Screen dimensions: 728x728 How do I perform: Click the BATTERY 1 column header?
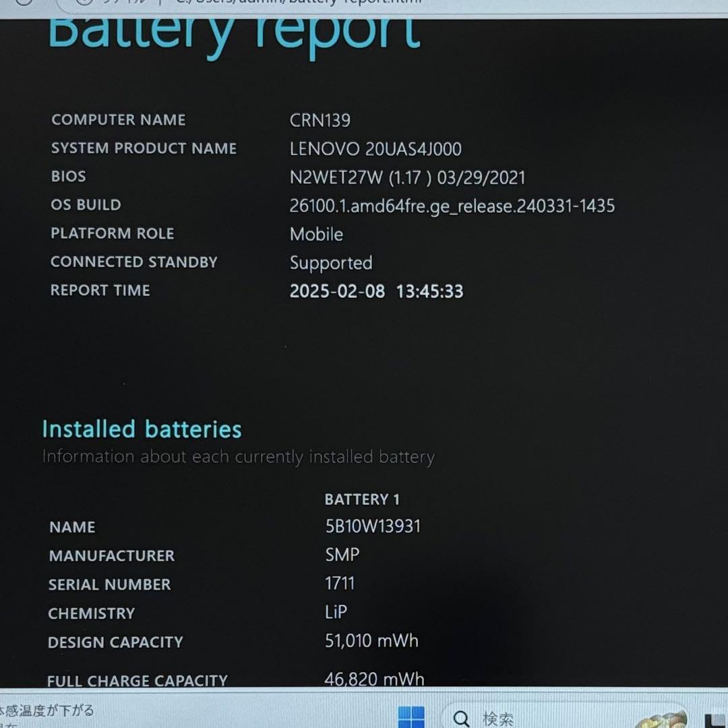[362, 499]
